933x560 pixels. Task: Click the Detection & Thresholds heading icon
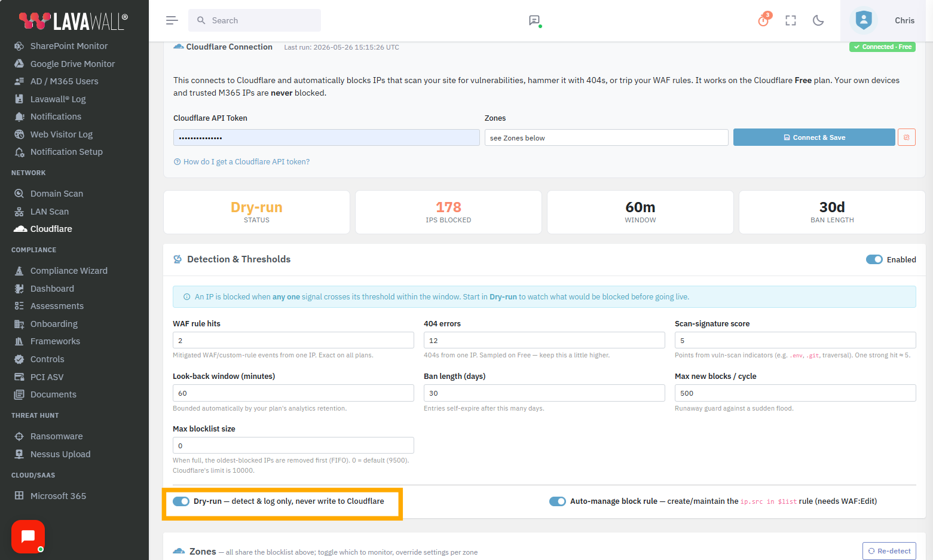point(178,259)
